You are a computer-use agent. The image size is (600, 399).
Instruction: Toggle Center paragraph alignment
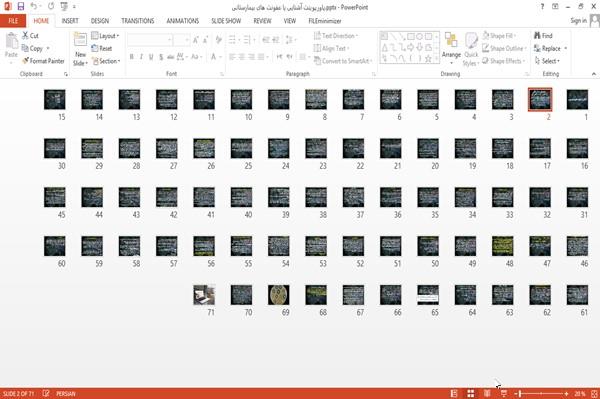pyautogui.click(x=242, y=57)
